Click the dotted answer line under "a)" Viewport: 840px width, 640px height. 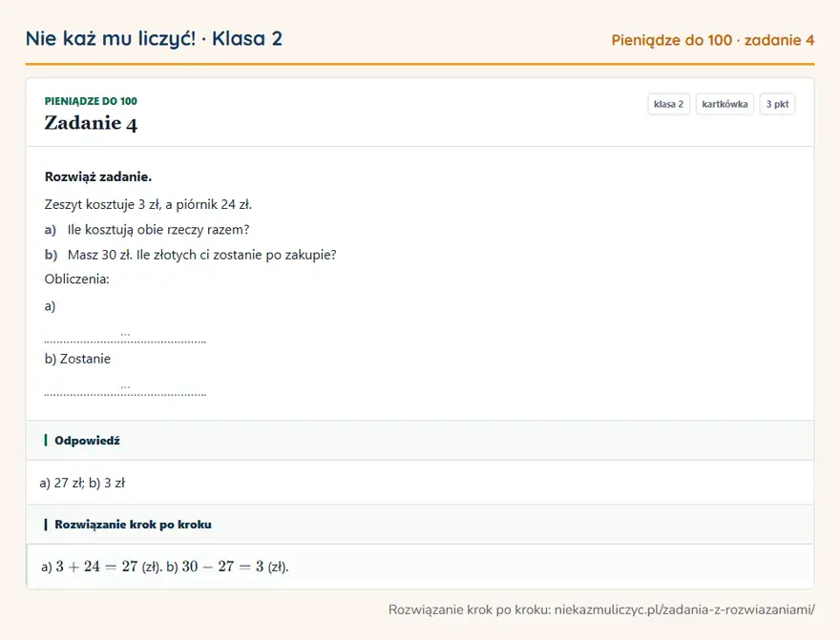pos(125,338)
